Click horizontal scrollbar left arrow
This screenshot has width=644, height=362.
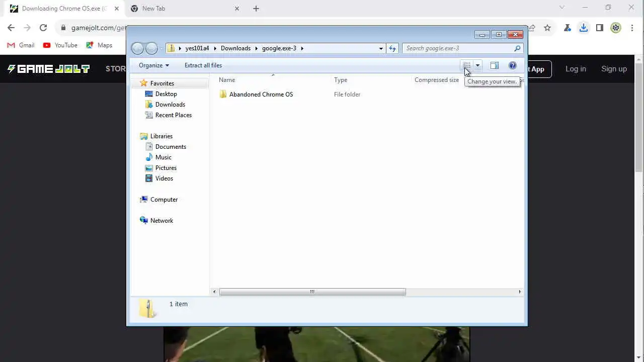pyautogui.click(x=215, y=292)
